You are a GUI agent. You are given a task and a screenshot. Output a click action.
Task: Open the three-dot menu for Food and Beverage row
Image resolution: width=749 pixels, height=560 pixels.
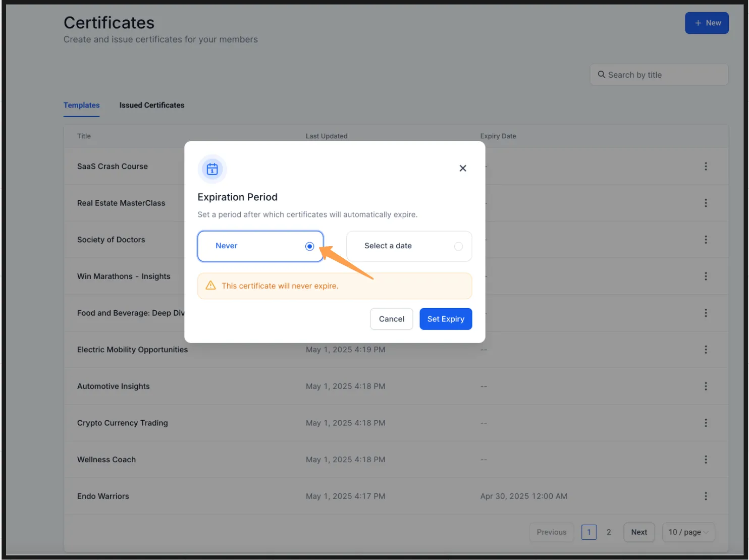pos(706,313)
